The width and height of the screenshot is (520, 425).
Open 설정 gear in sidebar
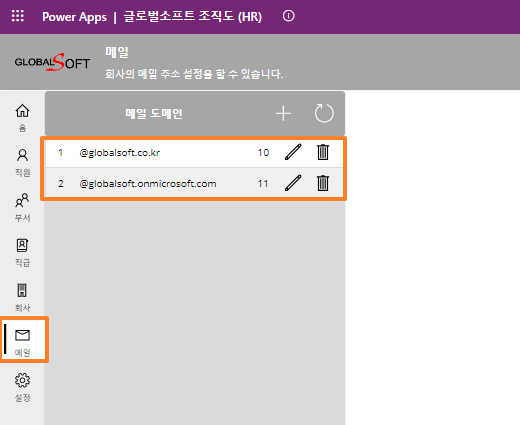22,387
